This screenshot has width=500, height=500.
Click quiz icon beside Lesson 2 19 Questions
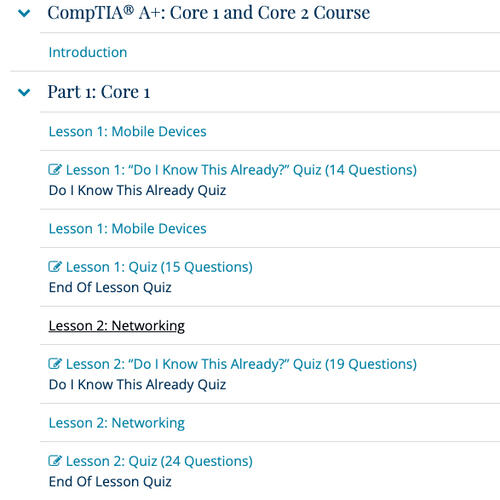pyautogui.click(x=55, y=363)
